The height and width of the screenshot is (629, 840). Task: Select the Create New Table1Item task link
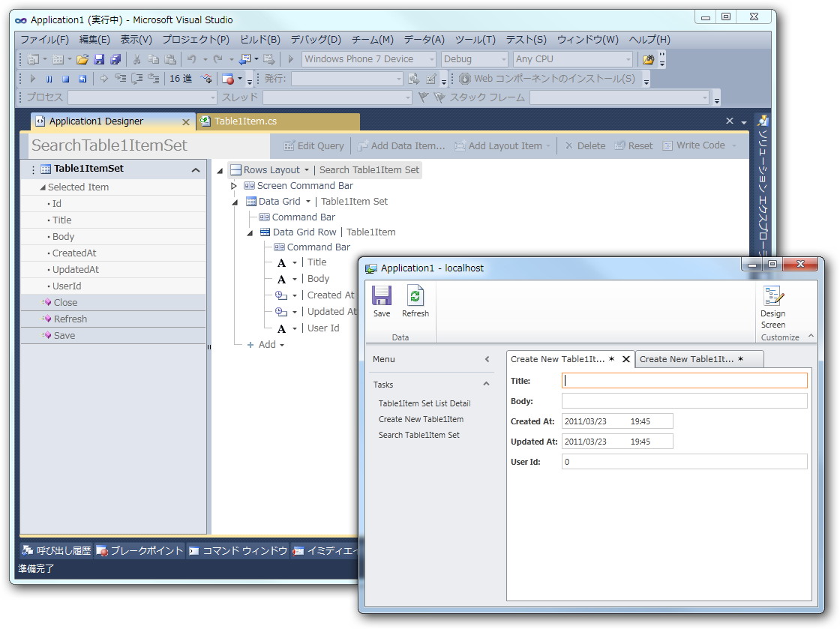point(421,419)
